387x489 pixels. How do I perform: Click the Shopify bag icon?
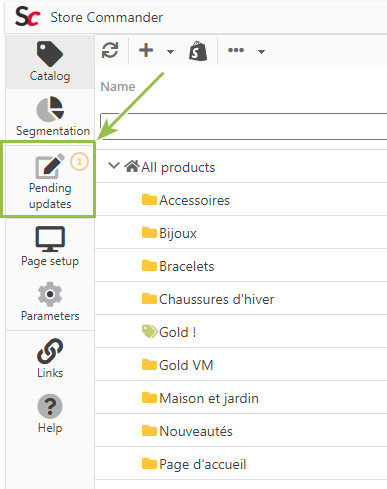[198, 51]
